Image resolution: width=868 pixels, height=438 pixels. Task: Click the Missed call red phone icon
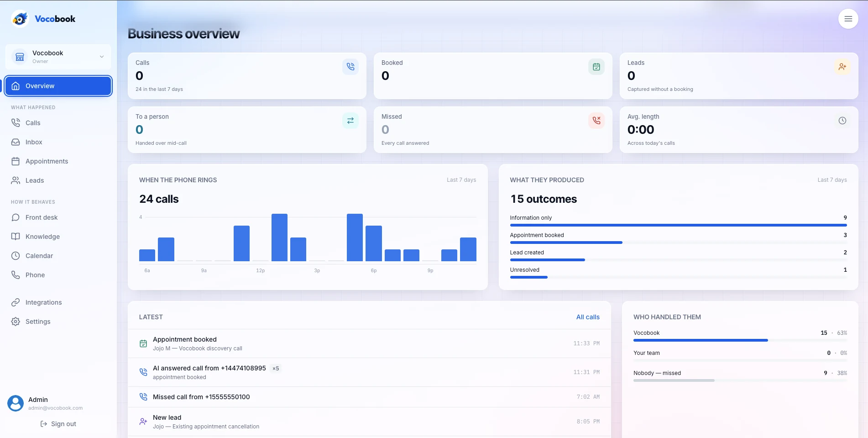(596, 121)
